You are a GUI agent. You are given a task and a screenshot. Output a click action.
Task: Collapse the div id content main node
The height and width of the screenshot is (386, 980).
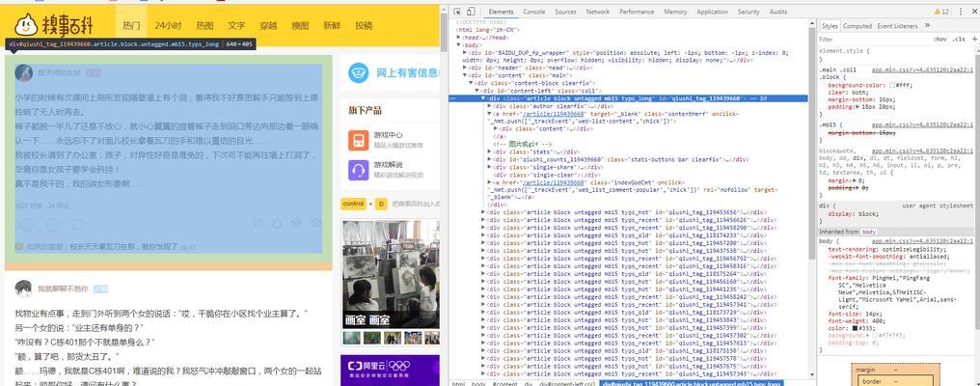click(x=465, y=75)
